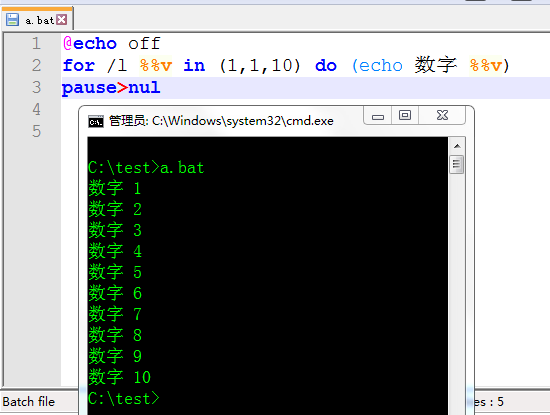Click line number 1 in the margin

point(36,44)
